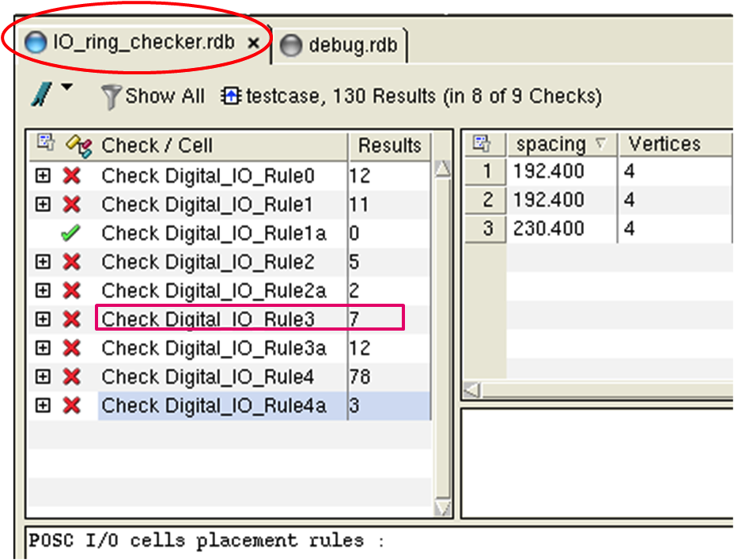Open the dropdown arrow beside the pen icon

66,87
